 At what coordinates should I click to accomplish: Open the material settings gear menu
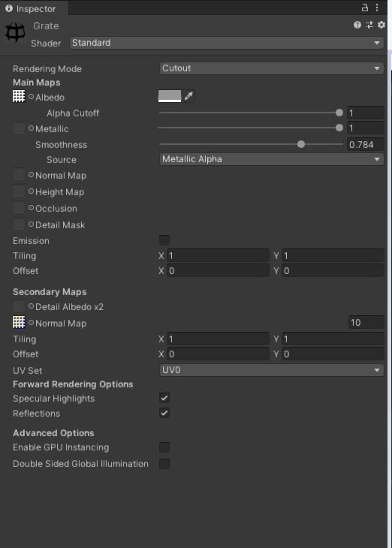point(381,25)
